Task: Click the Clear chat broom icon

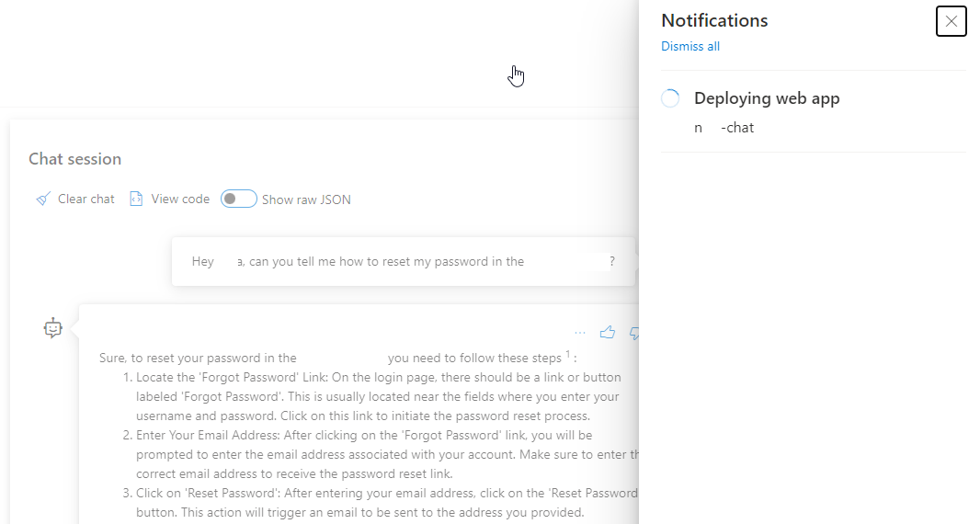Action: click(43, 199)
